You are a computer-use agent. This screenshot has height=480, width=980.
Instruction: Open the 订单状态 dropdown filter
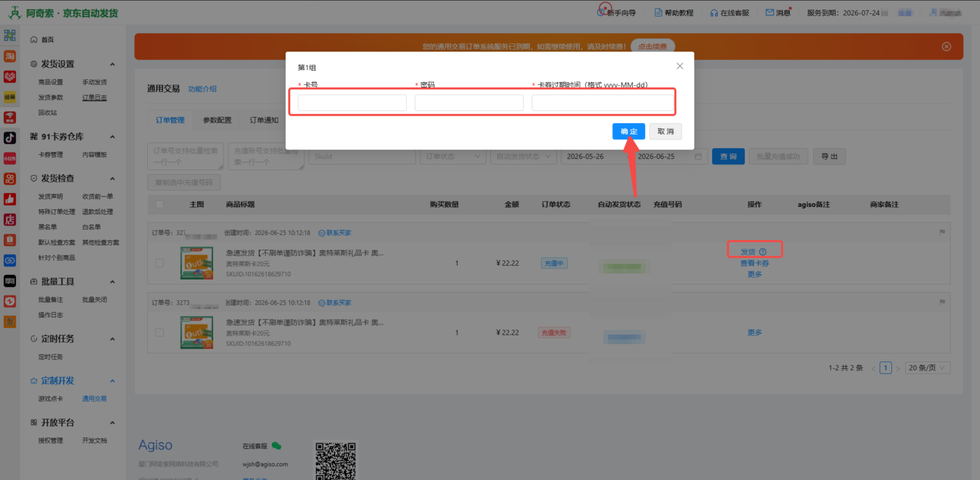tap(453, 156)
